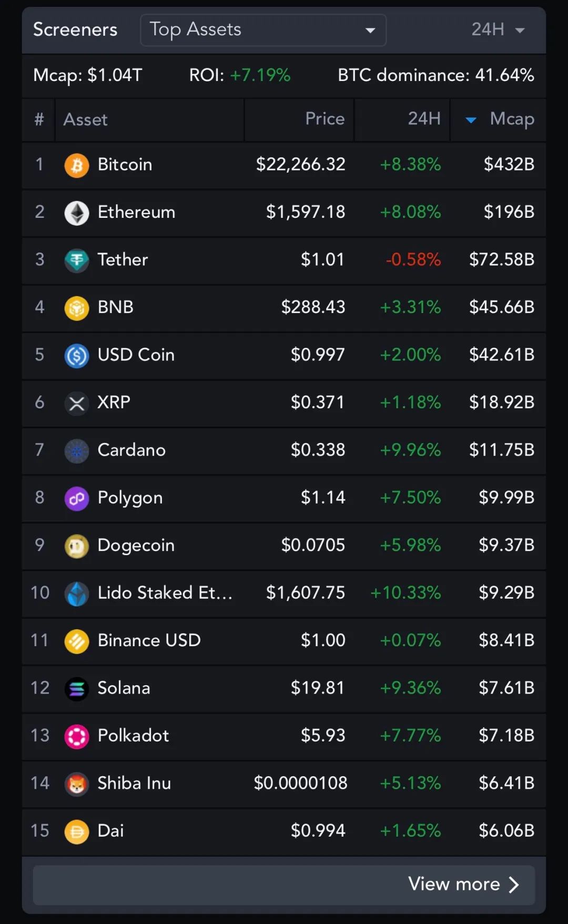Click the Bitcoin coin icon
568x924 pixels.
[x=77, y=165]
